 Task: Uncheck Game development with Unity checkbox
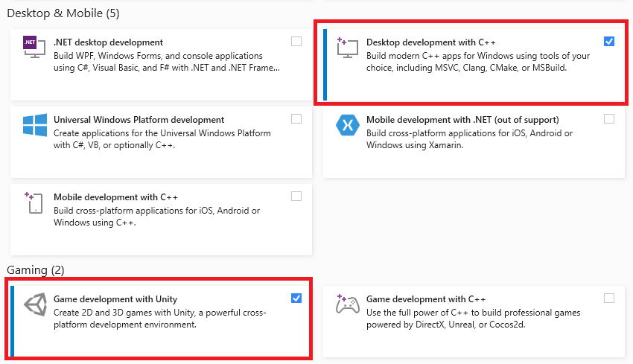tap(296, 298)
